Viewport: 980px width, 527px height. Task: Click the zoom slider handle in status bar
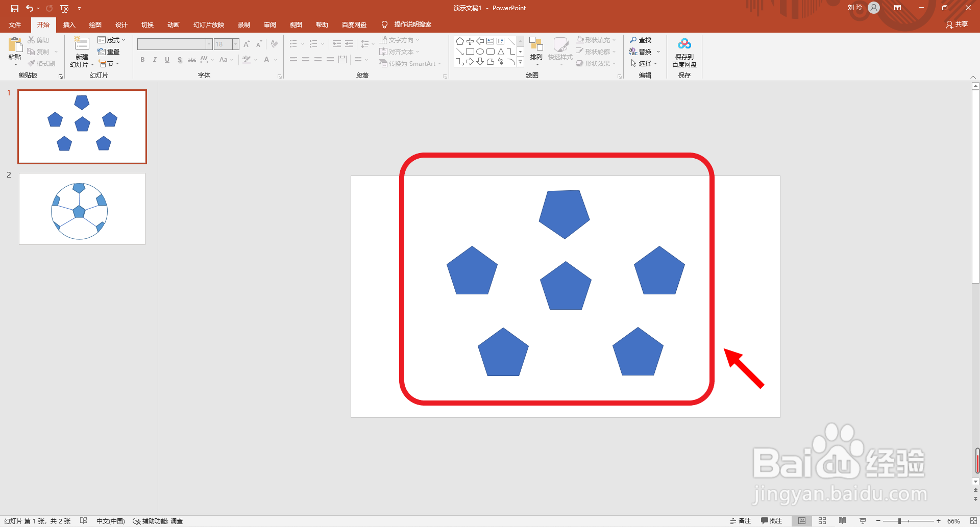tap(900, 521)
